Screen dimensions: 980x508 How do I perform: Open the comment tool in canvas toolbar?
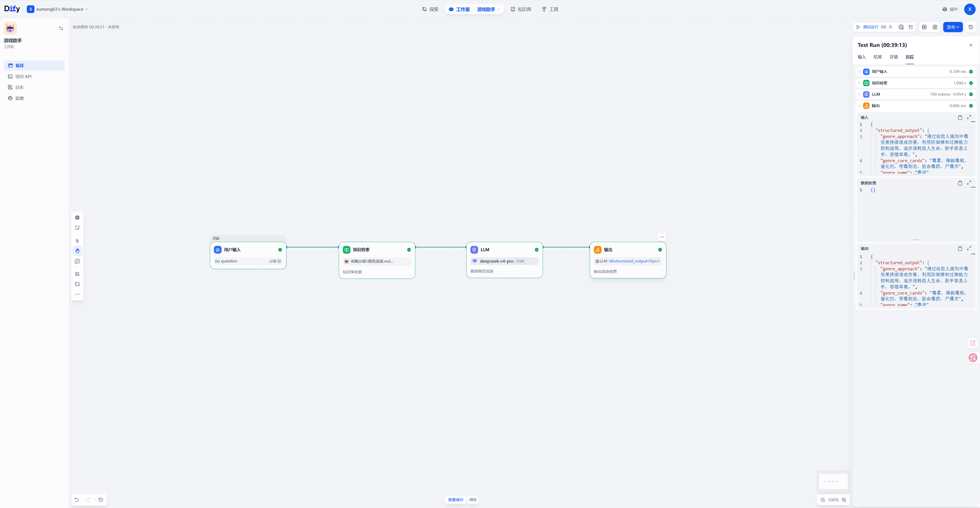[77, 261]
